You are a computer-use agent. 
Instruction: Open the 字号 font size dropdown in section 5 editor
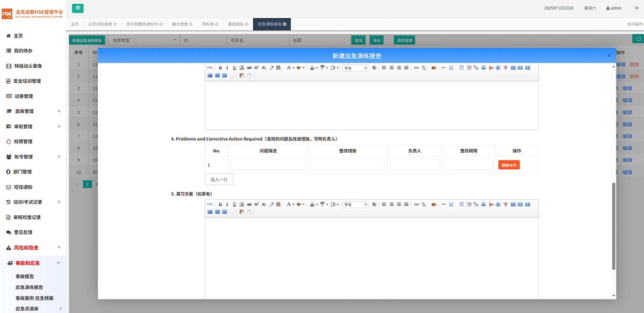tap(355, 205)
